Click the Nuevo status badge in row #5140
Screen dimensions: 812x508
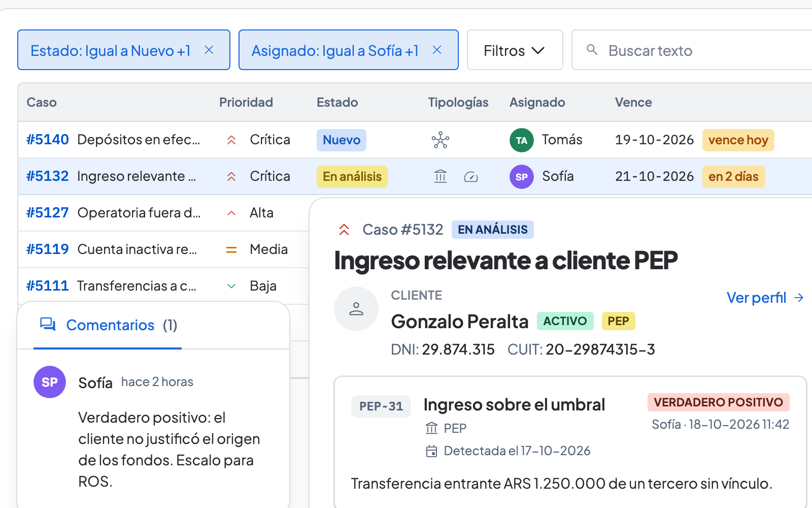point(342,140)
